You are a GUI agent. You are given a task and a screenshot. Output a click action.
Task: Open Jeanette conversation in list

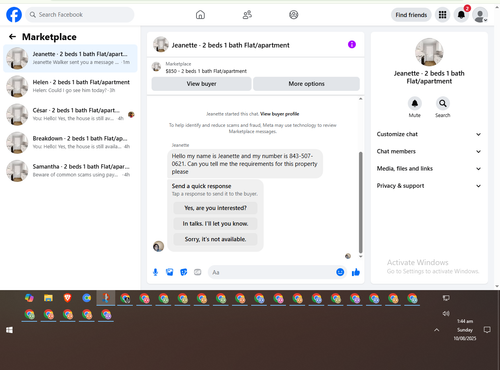70,58
